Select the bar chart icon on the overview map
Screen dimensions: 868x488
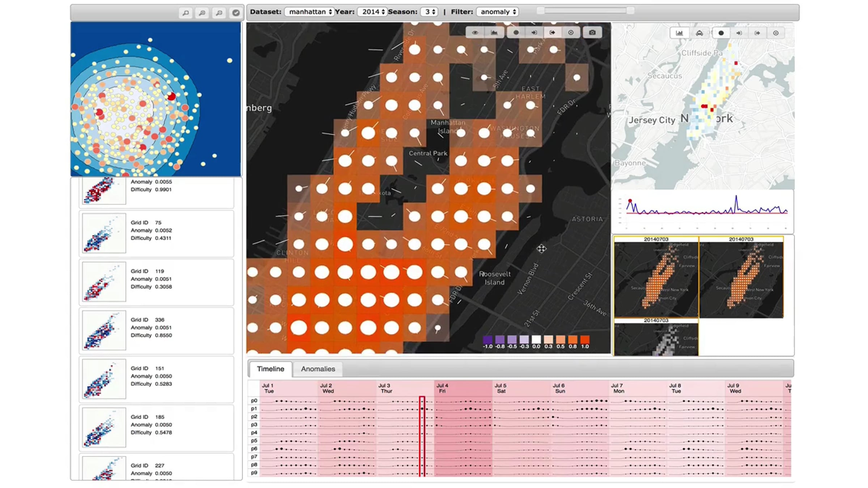[x=679, y=33]
